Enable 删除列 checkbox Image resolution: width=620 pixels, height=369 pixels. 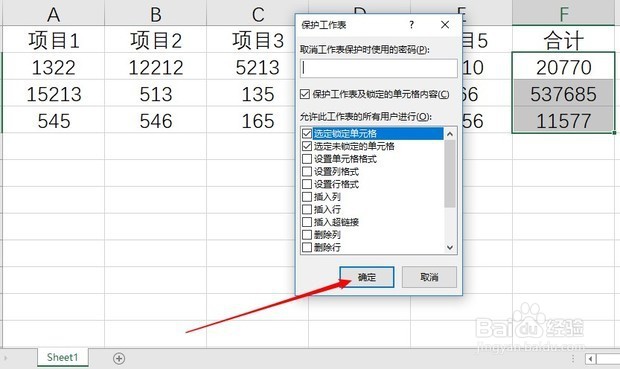pyautogui.click(x=307, y=235)
